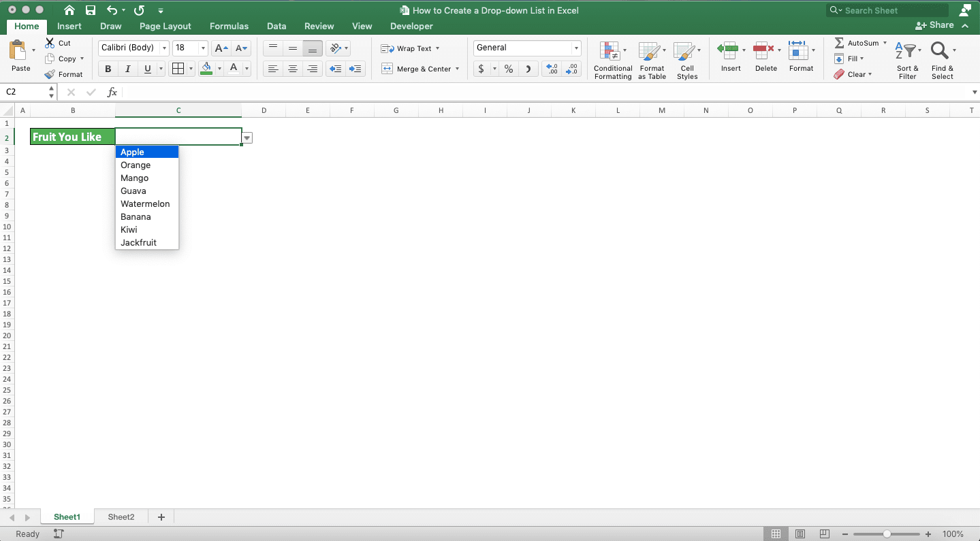Viewport: 980px width, 541px height.
Task: Increase decimal places
Action: [552, 69]
